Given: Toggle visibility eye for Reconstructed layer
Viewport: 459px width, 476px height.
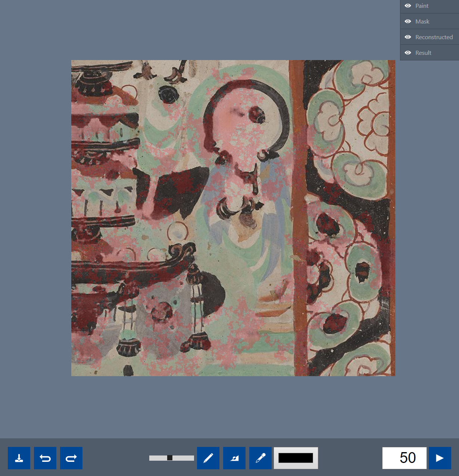Looking at the screenshot, I should coord(408,37).
